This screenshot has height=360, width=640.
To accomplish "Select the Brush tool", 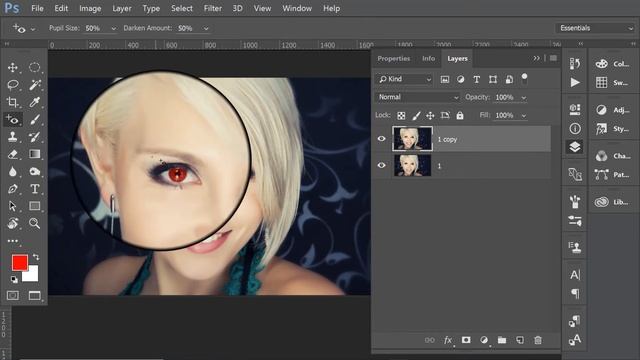I will coord(35,119).
